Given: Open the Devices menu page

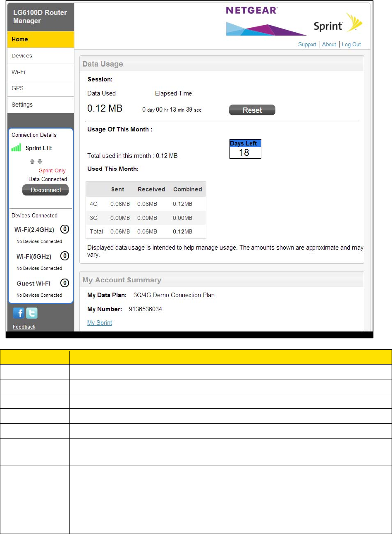Looking at the screenshot, I should (x=41, y=56).
